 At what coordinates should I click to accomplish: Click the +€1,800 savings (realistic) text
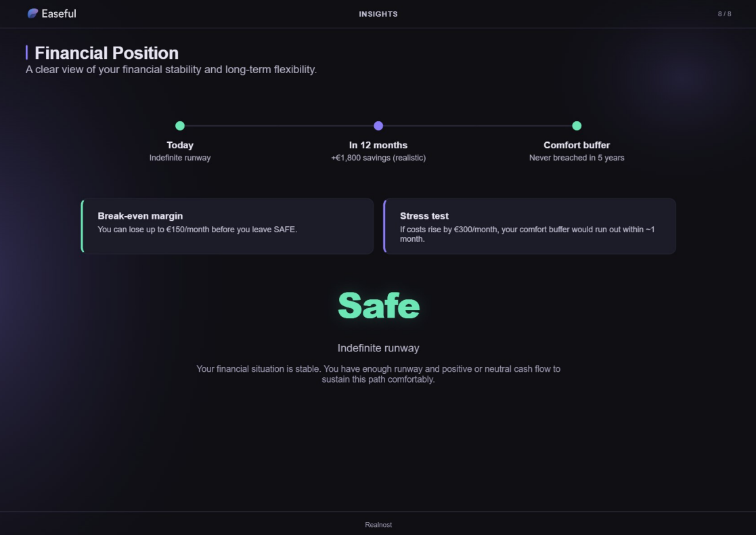tap(378, 158)
